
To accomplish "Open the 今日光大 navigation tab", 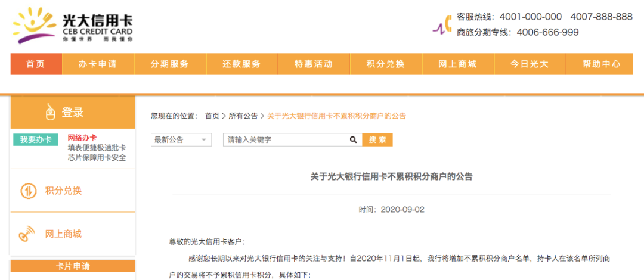I will [x=530, y=64].
